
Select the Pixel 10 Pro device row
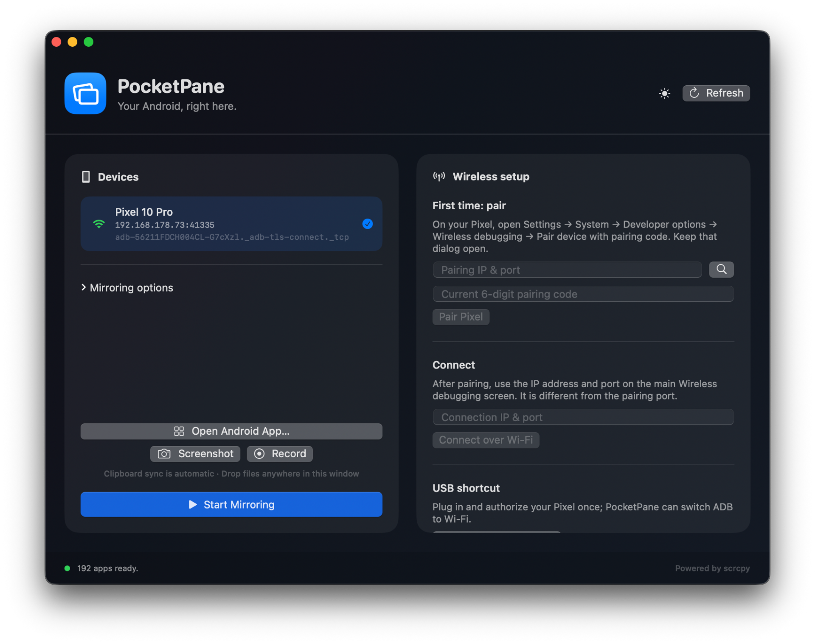(231, 224)
